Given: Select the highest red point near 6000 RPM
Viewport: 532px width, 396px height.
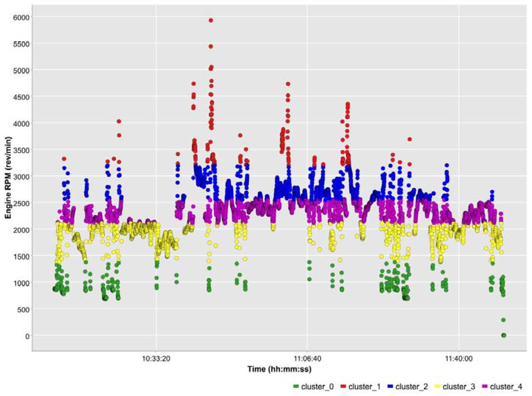Looking at the screenshot, I should coord(211,20).
